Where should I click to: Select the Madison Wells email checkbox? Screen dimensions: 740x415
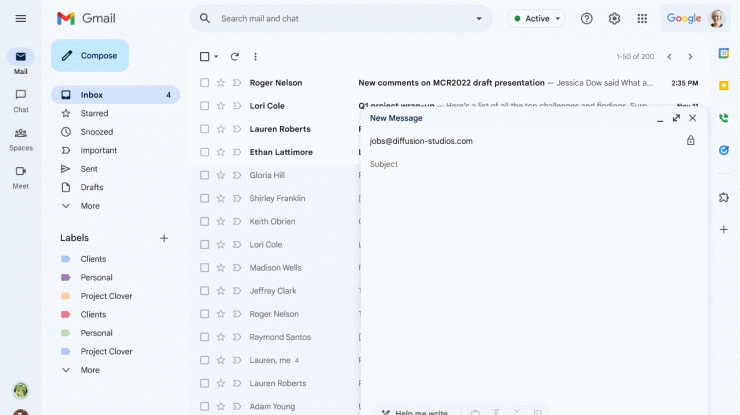point(204,268)
